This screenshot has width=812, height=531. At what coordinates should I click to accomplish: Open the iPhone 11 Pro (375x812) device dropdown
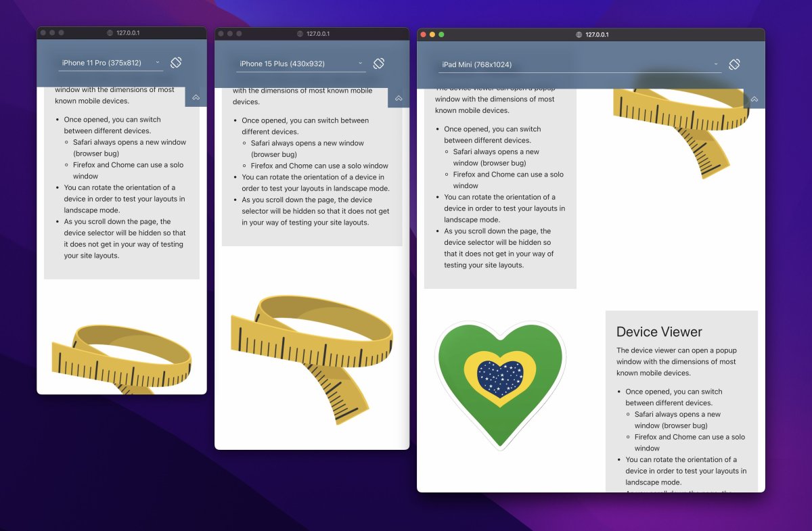coord(111,63)
